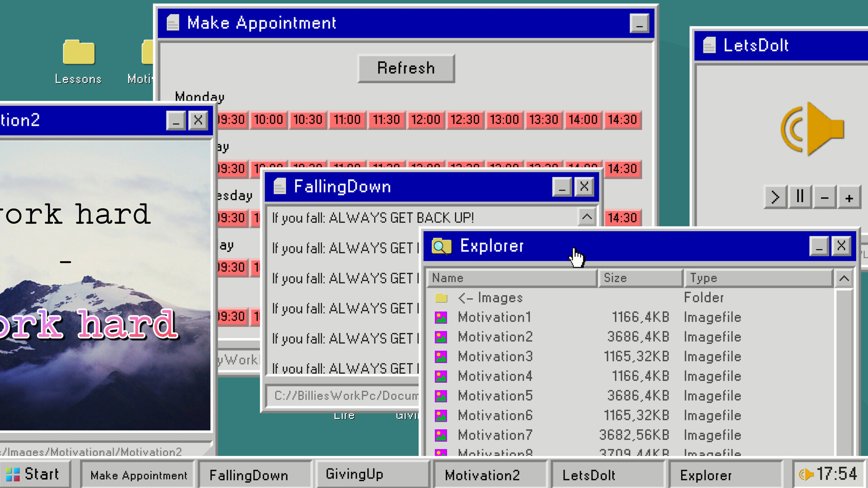Click the large orange speaker icon
Viewport: 868px width, 488px height.
811,129
